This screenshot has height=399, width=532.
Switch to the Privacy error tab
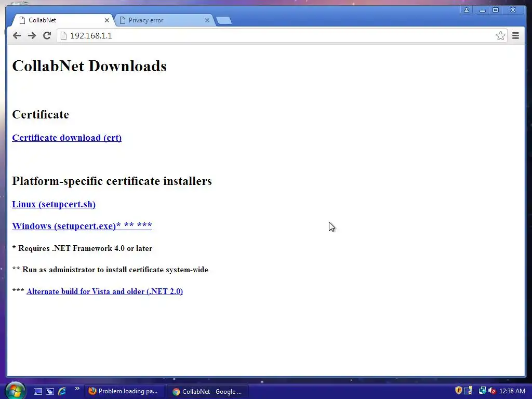(165, 20)
